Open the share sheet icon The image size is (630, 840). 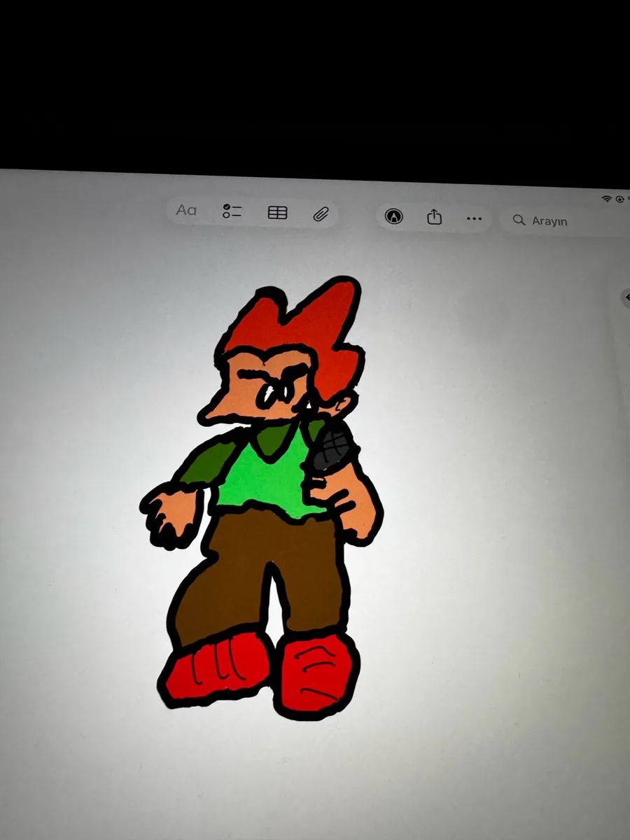pos(435,217)
